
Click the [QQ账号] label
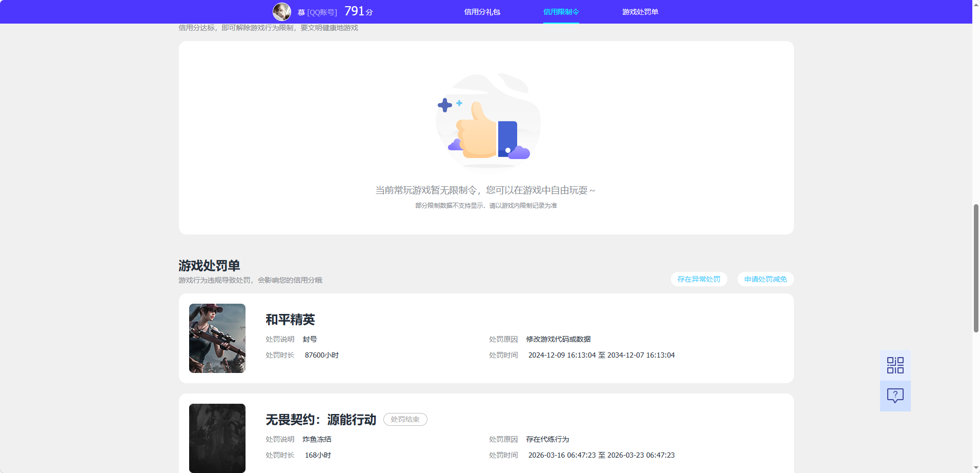[x=322, y=12]
